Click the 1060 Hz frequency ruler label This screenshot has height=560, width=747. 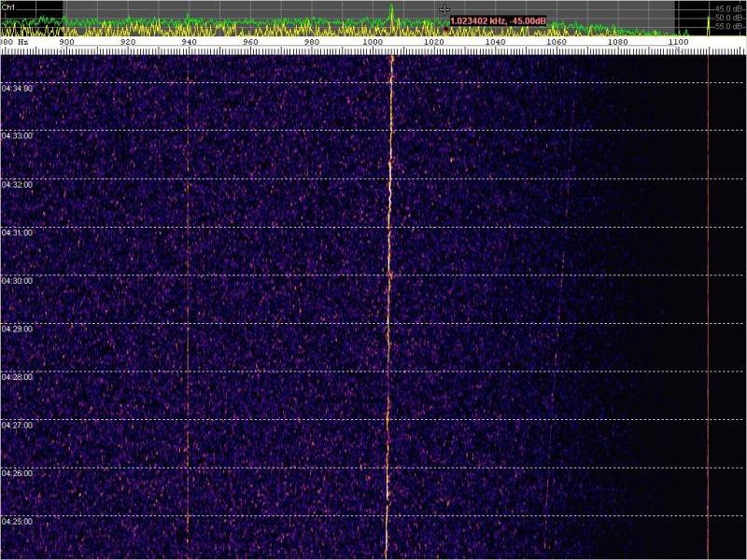click(x=556, y=43)
